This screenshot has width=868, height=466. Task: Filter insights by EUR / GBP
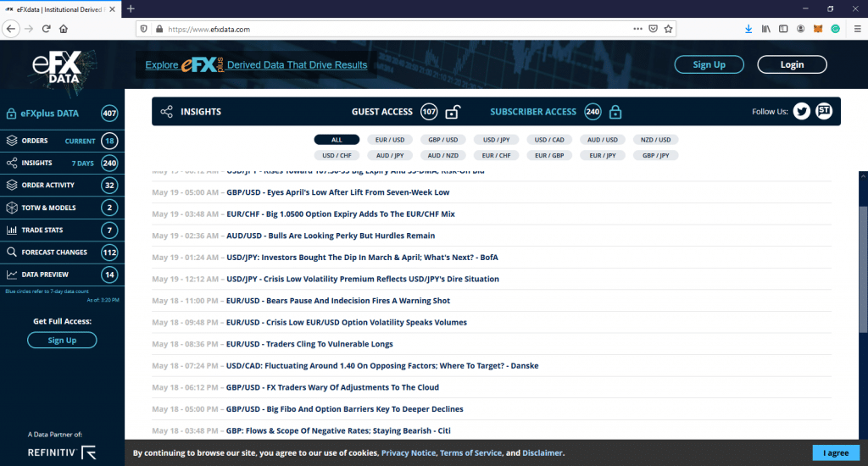(x=549, y=156)
